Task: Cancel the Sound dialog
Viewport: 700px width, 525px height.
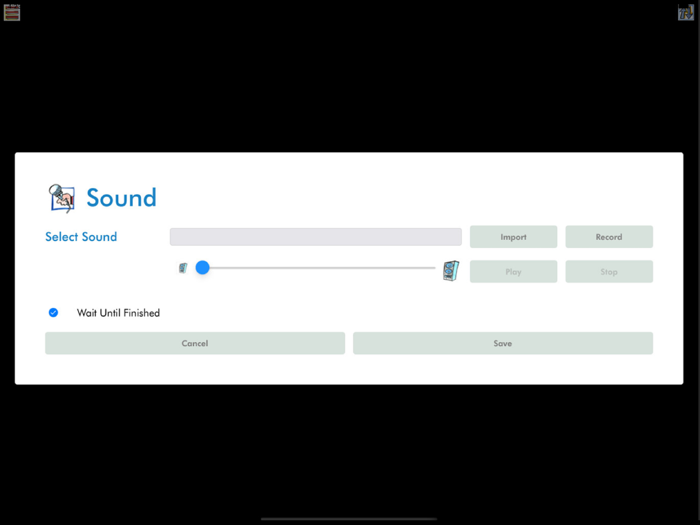Action: [x=195, y=343]
